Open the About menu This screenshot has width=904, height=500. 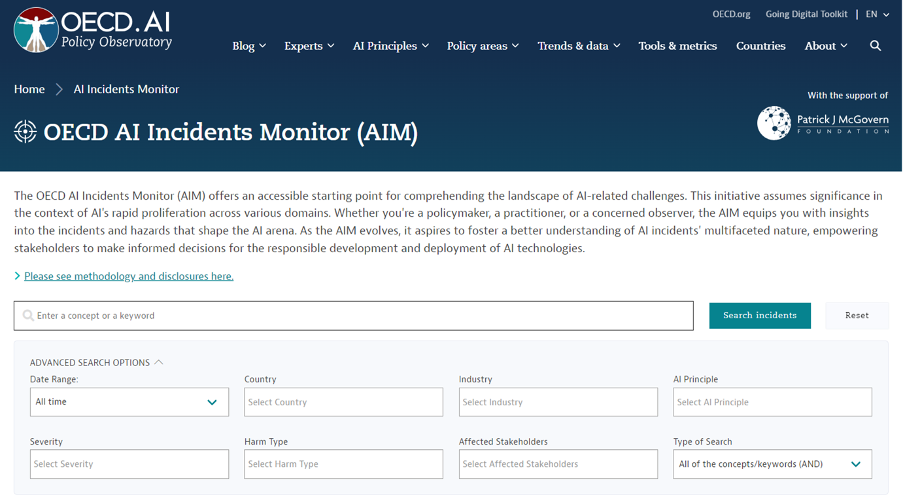tap(826, 46)
